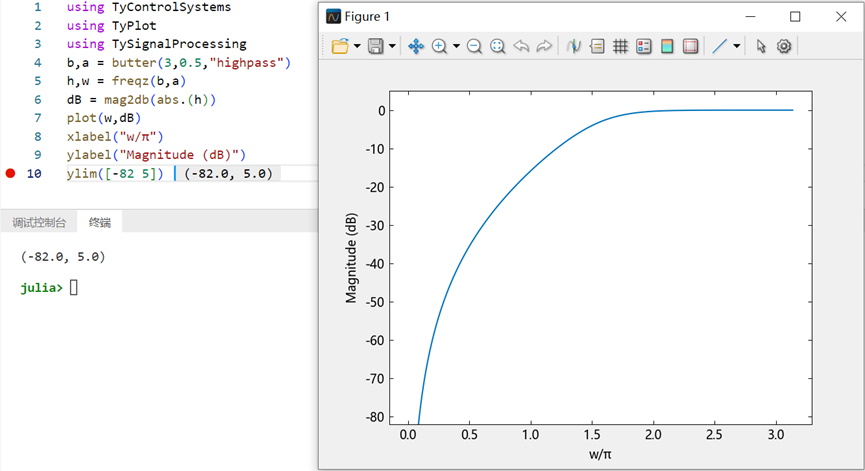Click using TyControlSystems line
Viewport: 865px width, 471px height.
point(149,7)
